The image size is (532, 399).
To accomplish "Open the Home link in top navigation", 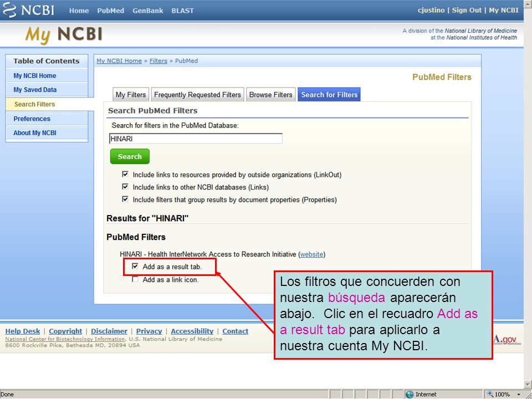I will pyautogui.click(x=79, y=11).
